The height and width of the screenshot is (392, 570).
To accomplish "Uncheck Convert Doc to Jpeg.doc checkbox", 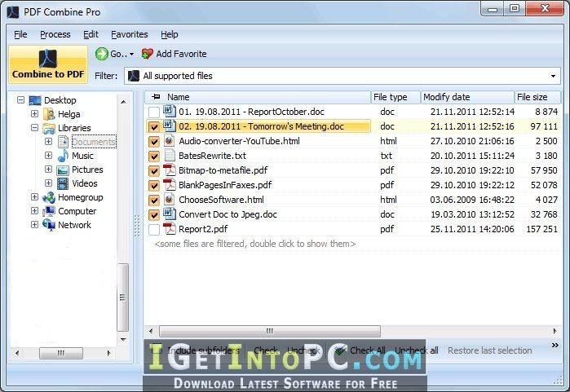I will (x=154, y=214).
